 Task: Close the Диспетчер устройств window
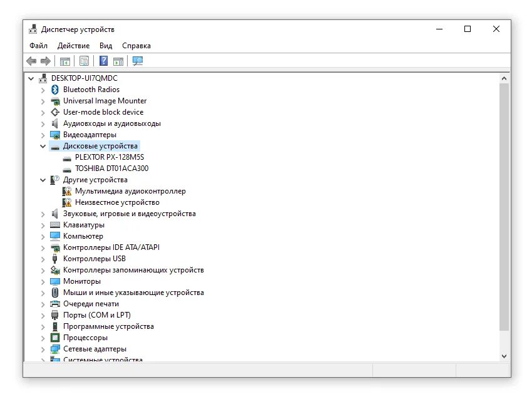click(x=496, y=29)
